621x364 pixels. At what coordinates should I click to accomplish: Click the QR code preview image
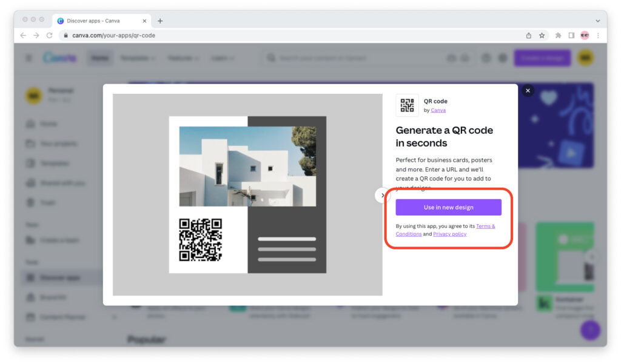247,194
